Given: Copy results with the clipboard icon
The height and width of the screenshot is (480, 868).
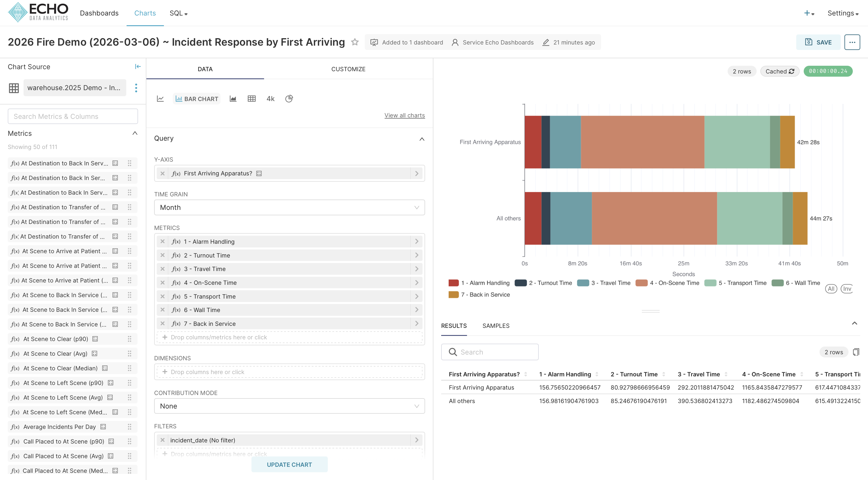Looking at the screenshot, I should pyautogui.click(x=856, y=352).
